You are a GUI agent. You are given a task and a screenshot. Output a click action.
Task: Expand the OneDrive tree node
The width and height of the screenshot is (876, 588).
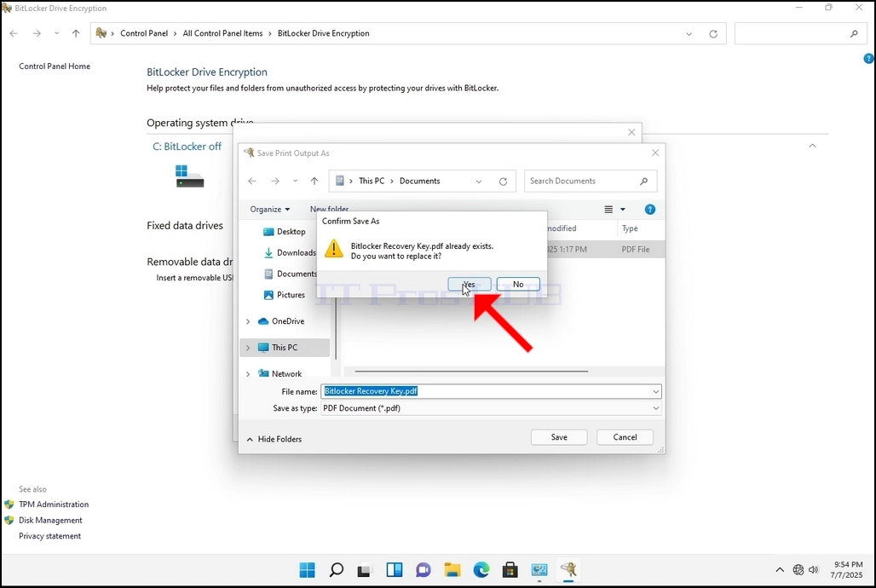(x=248, y=321)
